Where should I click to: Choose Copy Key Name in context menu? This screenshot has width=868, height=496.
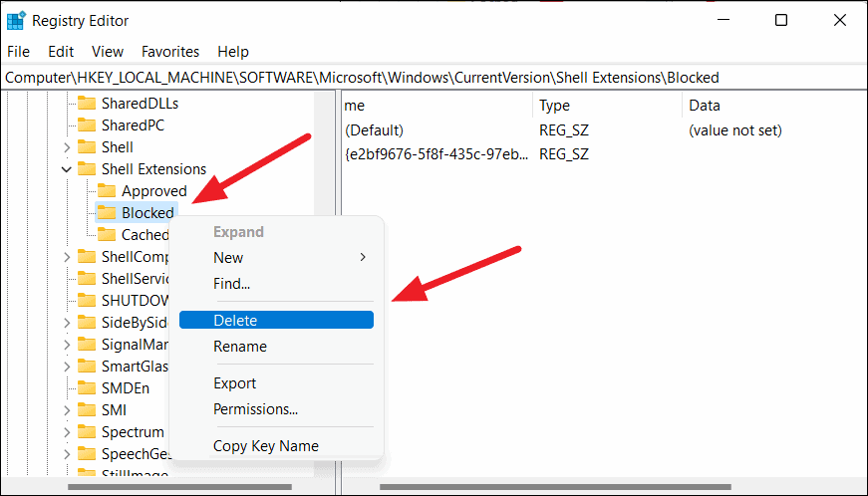(276, 445)
